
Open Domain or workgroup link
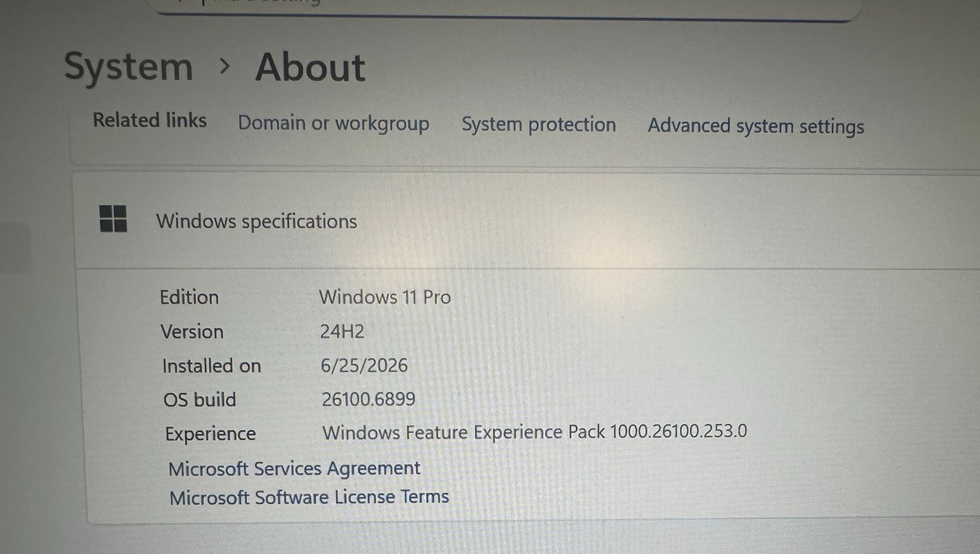pyautogui.click(x=333, y=123)
